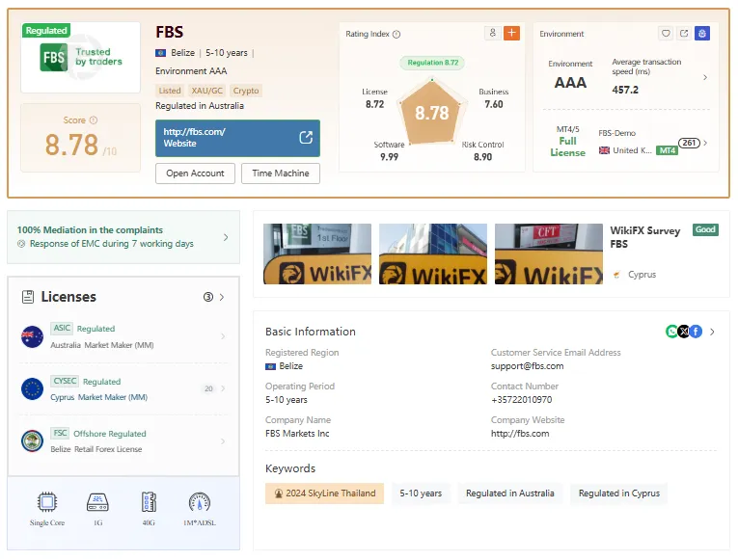Click the Crypto tag
738x560 pixels.
point(246,91)
